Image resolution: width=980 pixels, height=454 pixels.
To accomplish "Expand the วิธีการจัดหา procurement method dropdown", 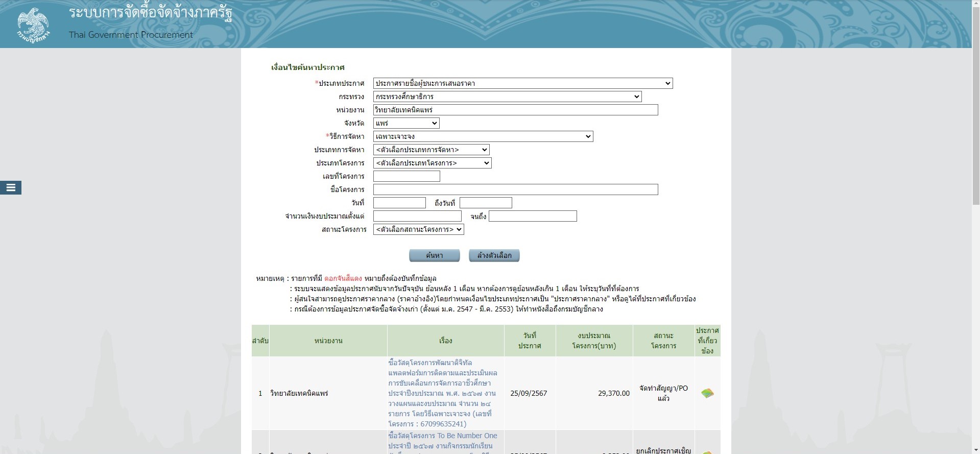I will pos(483,136).
